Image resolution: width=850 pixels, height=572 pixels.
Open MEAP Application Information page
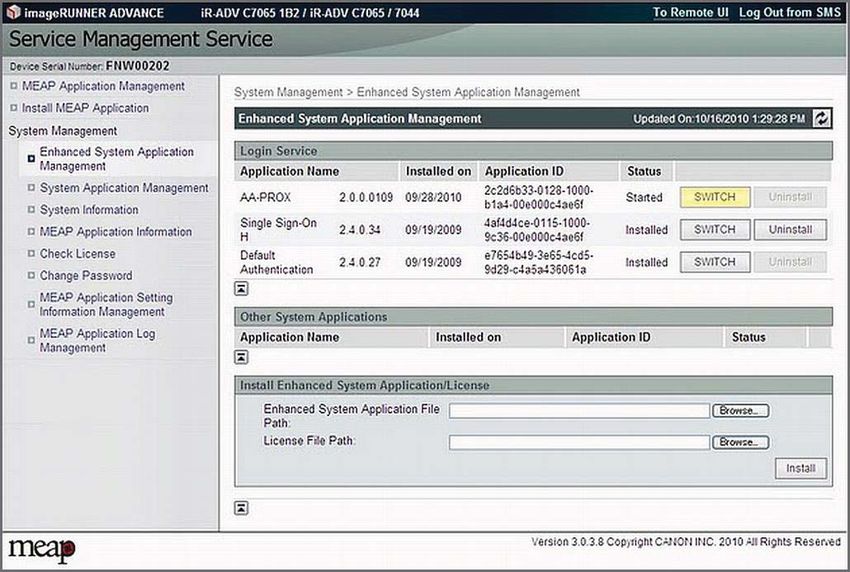click(x=115, y=232)
